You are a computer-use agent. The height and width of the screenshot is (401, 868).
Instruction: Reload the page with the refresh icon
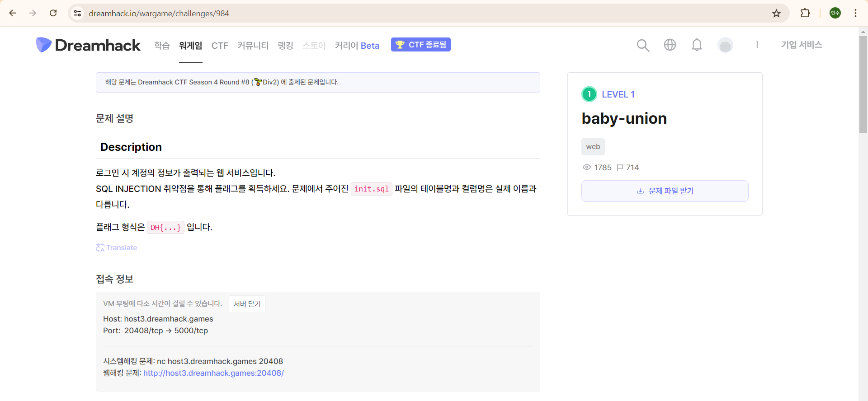[53, 13]
